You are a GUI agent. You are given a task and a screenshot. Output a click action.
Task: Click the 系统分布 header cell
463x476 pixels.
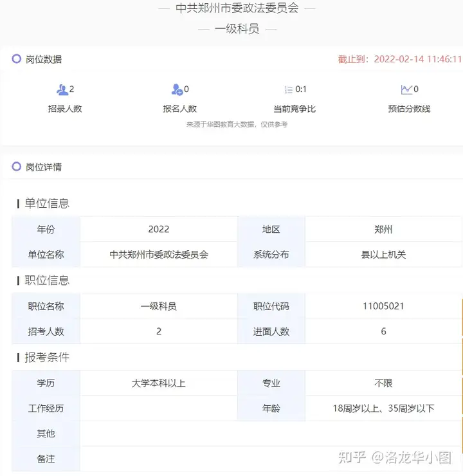pos(271,254)
